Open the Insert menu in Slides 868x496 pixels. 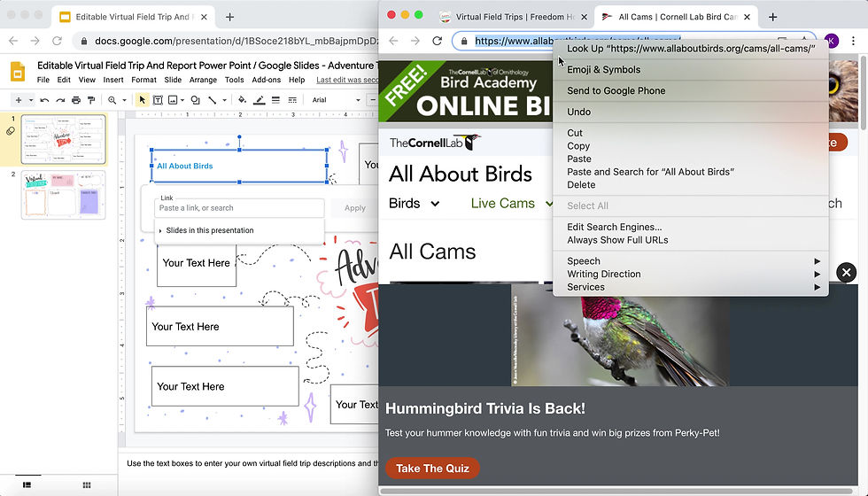(113, 80)
